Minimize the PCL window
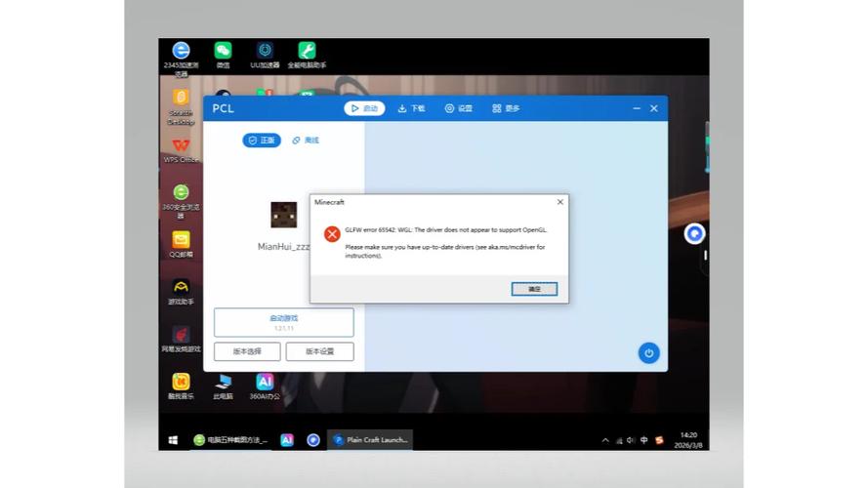Image resolution: width=868 pixels, height=488 pixels. coord(637,108)
